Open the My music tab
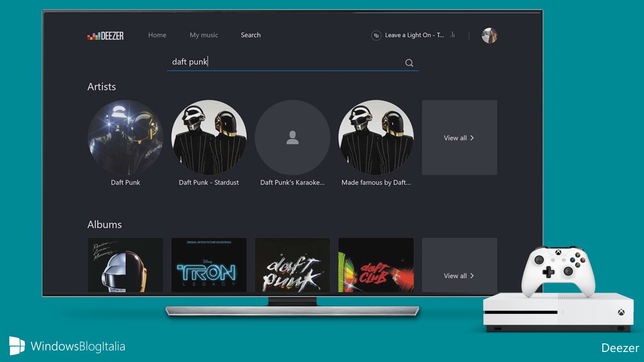The width and height of the screenshot is (644, 362). tap(204, 35)
